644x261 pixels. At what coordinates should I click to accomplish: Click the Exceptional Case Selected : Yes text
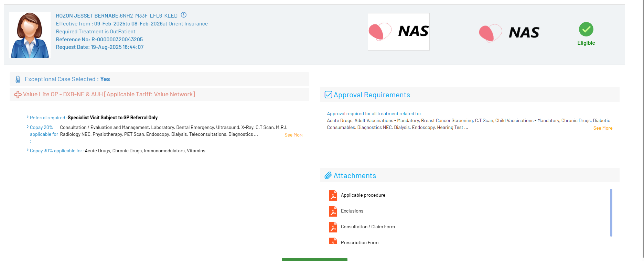[67, 79]
